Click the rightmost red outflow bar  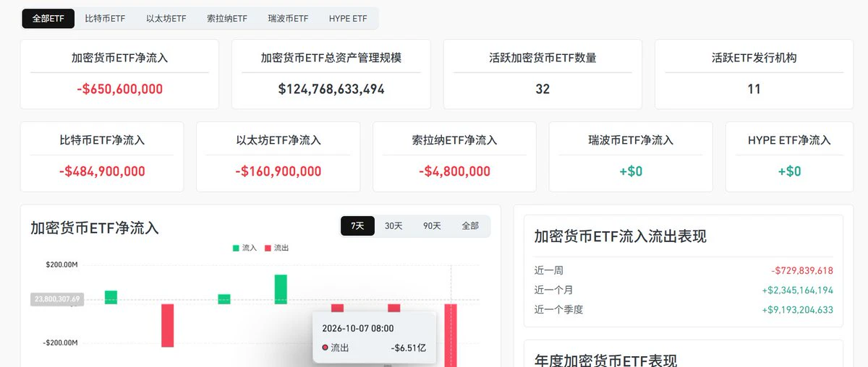pyautogui.click(x=451, y=335)
